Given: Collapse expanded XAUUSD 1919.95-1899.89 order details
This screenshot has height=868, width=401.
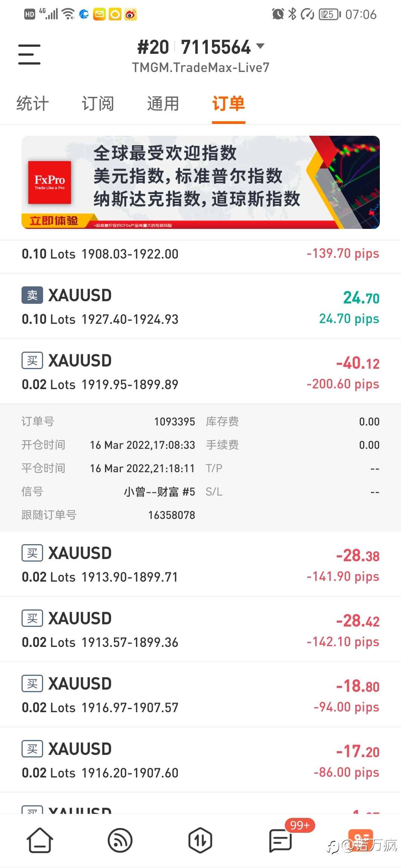Looking at the screenshot, I should point(200,371).
